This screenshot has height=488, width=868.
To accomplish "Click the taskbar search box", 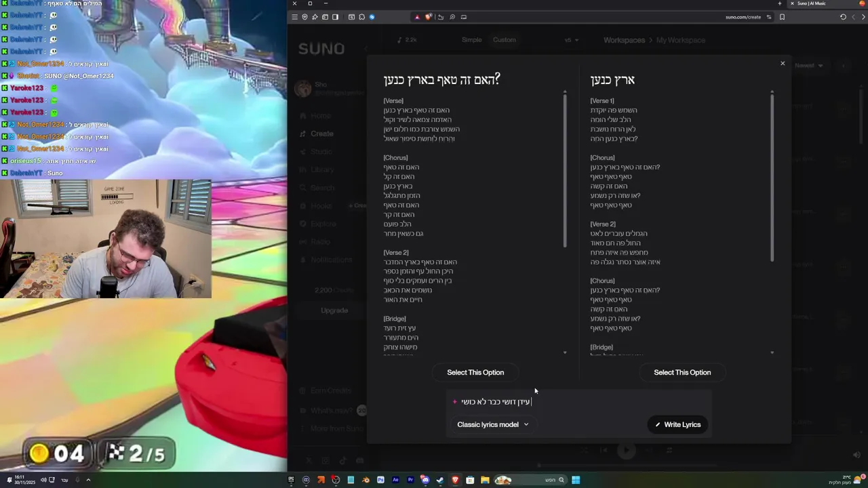I will tap(530, 480).
